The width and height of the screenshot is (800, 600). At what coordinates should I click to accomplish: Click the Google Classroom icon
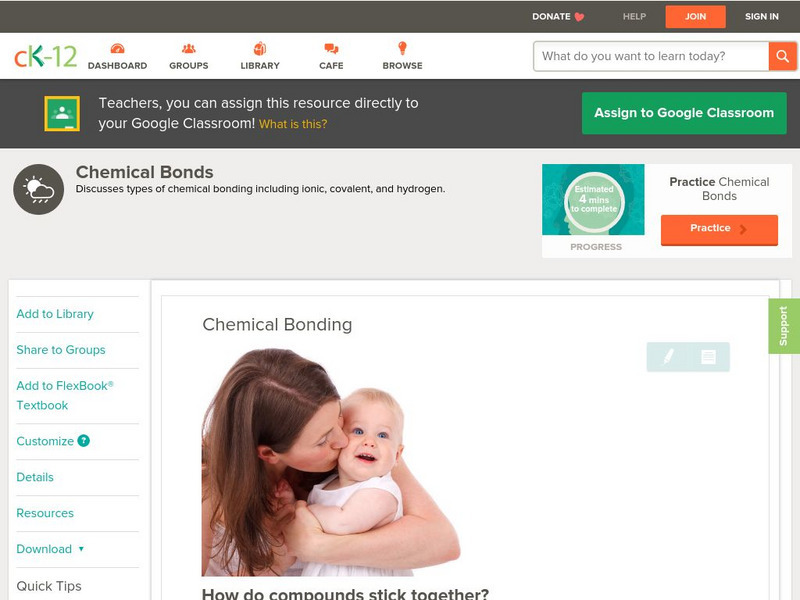62,113
